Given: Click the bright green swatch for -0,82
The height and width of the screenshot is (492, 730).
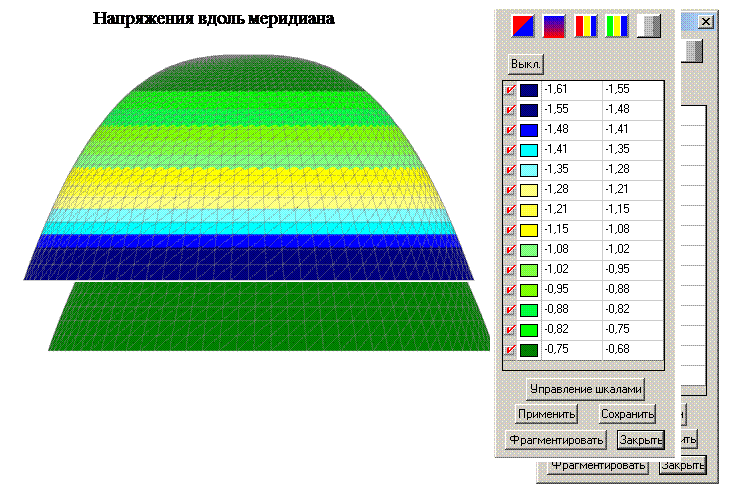Looking at the screenshot, I should (x=529, y=330).
